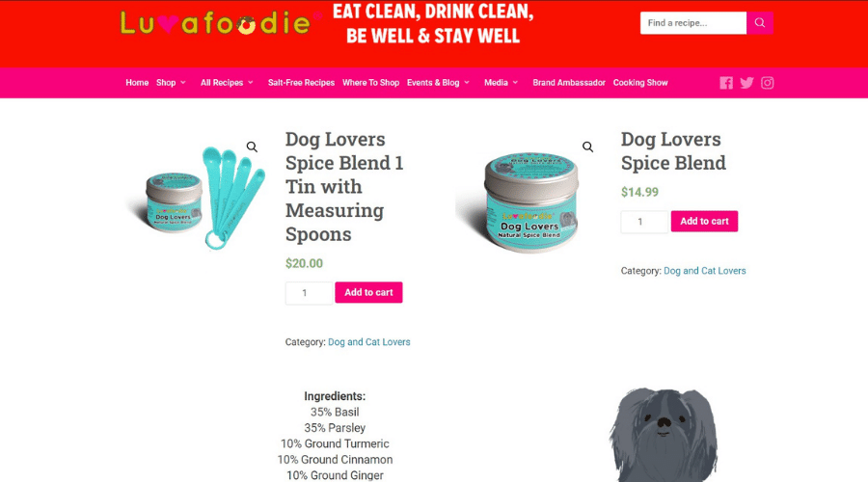The image size is (868, 482).
Task: Open the tin with measuring spoons thumbnail
Action: click(x=197, y=197)
